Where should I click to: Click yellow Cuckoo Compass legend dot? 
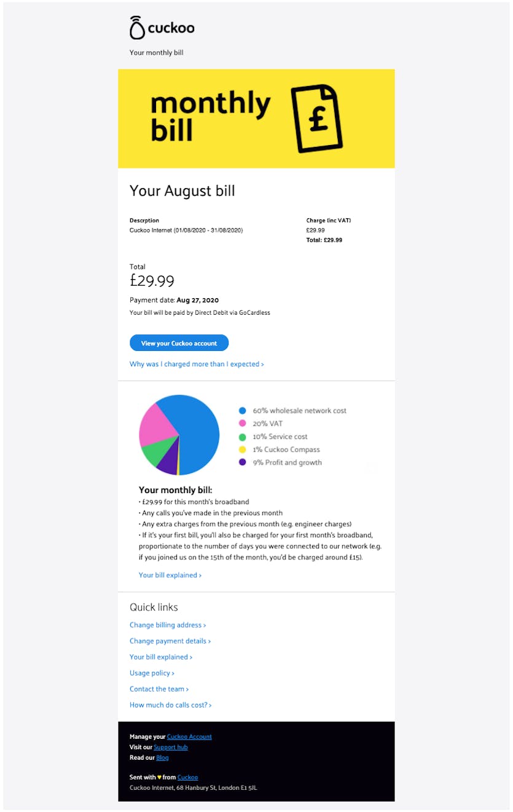pos(242,449)
